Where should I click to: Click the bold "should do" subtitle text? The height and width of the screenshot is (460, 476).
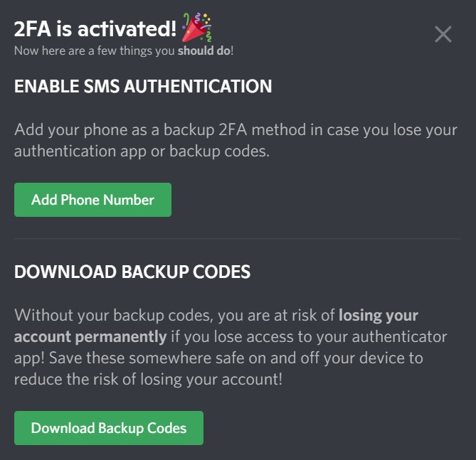203,51
